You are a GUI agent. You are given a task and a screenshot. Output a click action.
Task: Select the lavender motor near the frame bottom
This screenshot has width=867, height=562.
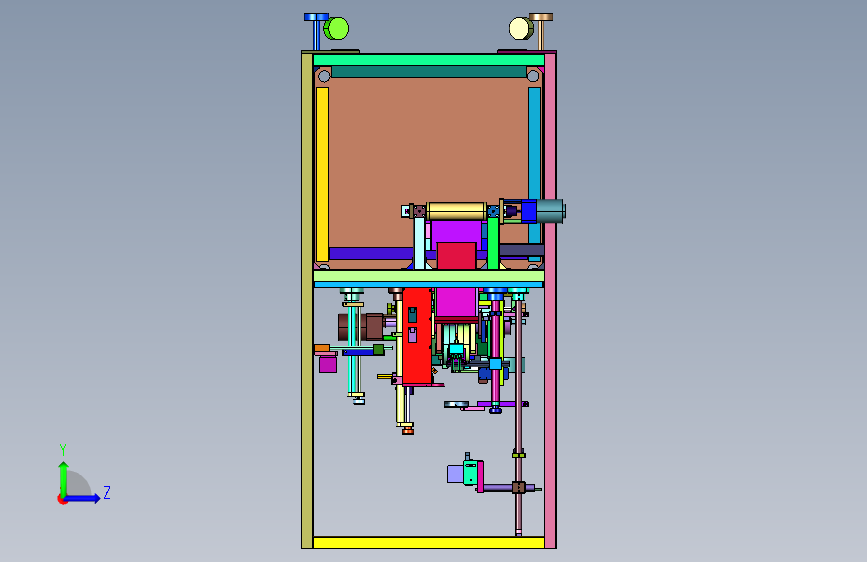point(455,475)
